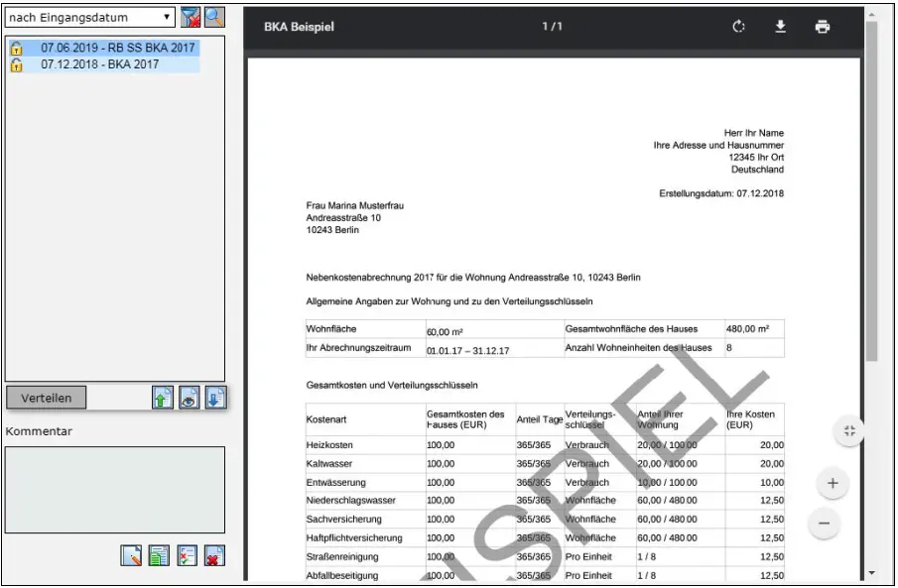Toggle document preview with eye icon
The image size is (898, 588).
pos(189,398)
